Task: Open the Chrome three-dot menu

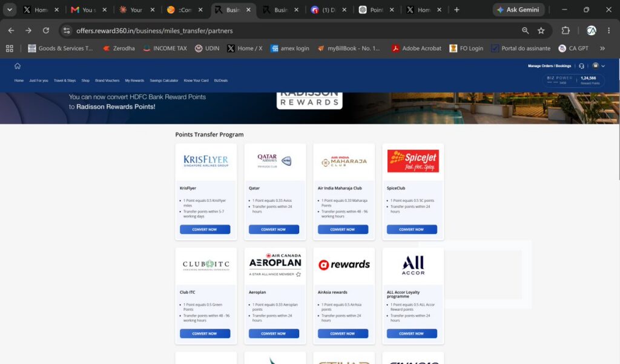Action: click(x=608, y=30)
